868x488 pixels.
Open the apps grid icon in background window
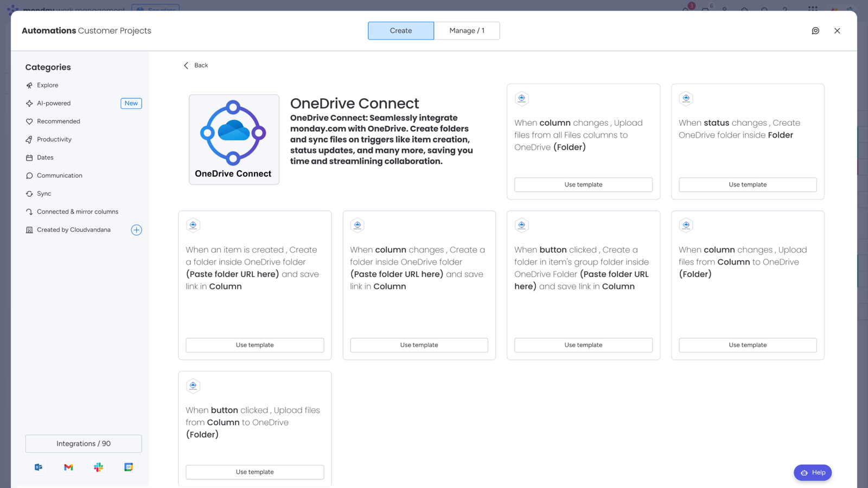(x=813, y=9)
